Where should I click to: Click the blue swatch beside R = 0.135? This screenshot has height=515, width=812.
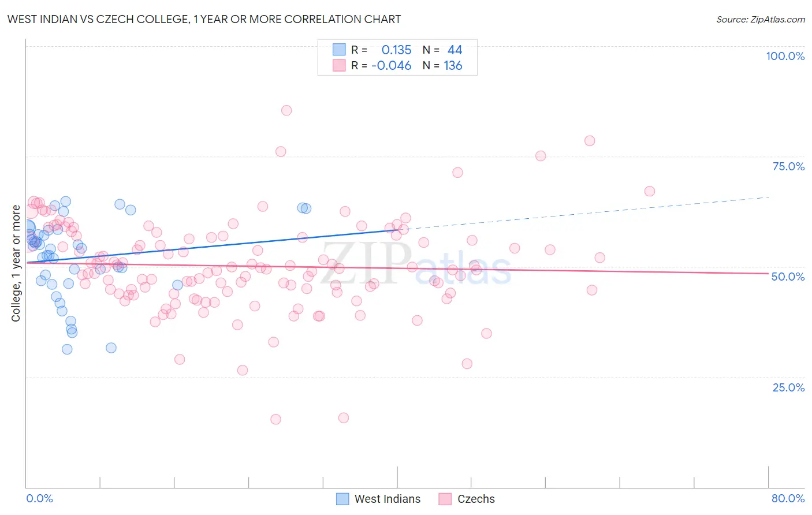(x=339, y=50)
